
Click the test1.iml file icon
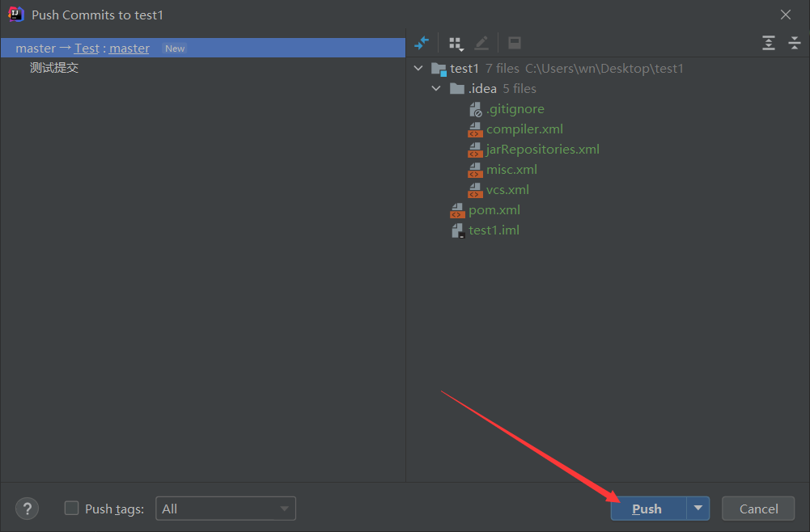[x=458, y=230]
